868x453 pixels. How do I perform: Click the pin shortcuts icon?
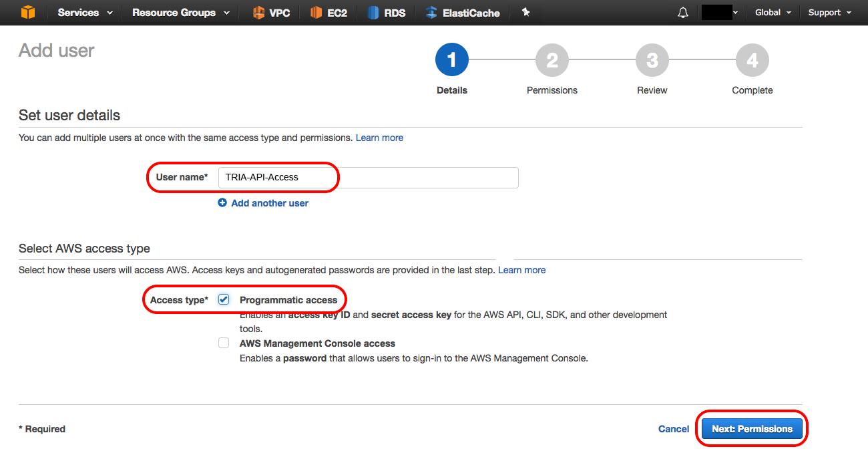pos(526,12)
